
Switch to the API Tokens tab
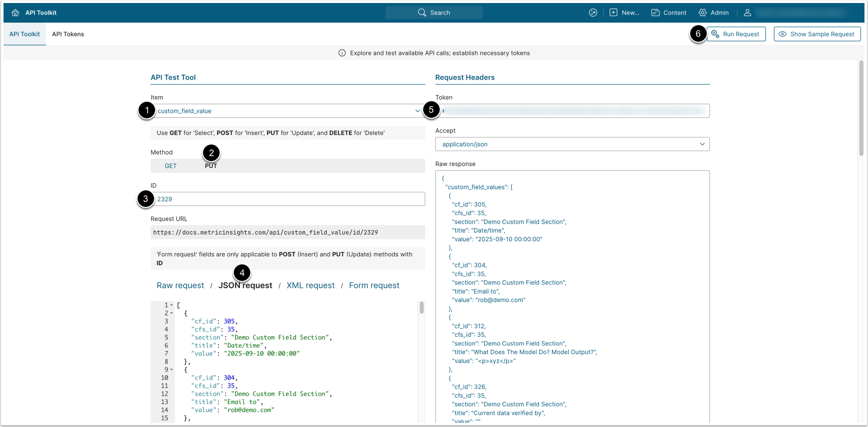(68, 34)
